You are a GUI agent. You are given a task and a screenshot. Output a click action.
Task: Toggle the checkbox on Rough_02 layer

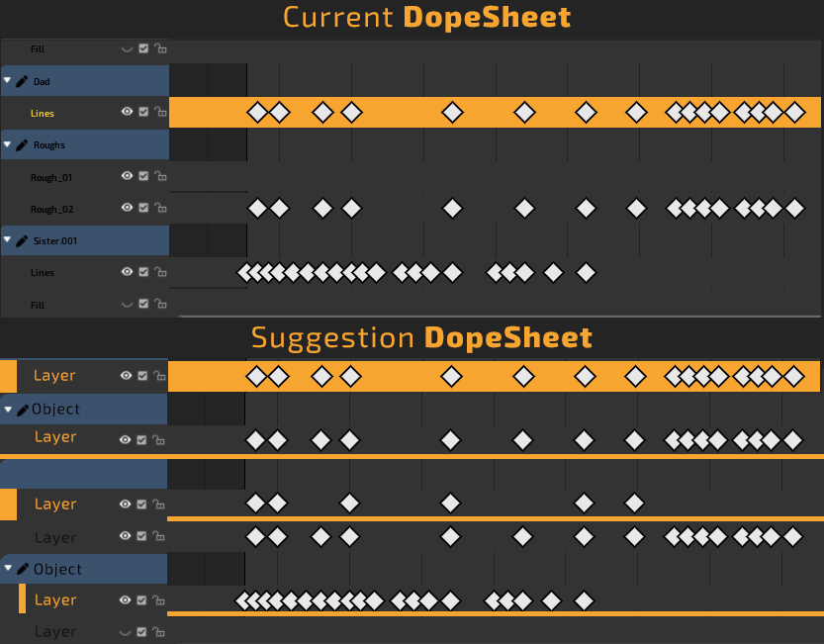click(143, 208)
